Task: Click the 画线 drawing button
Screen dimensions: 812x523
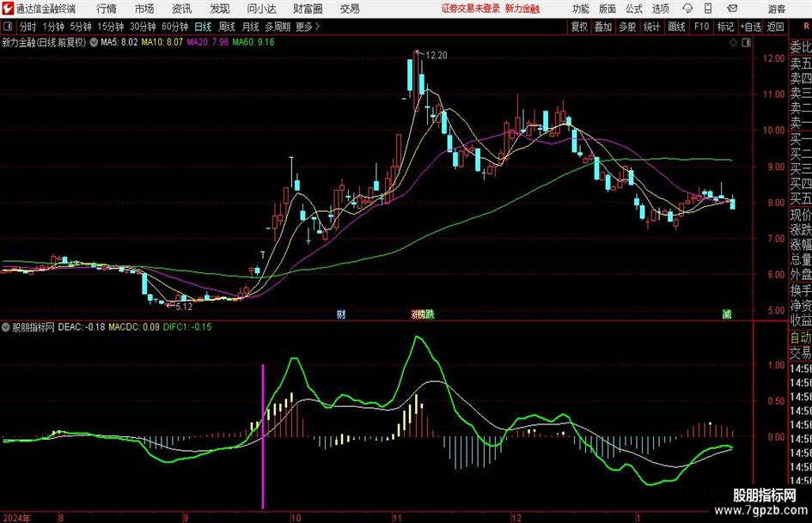Action: click(x=676, y=27)
